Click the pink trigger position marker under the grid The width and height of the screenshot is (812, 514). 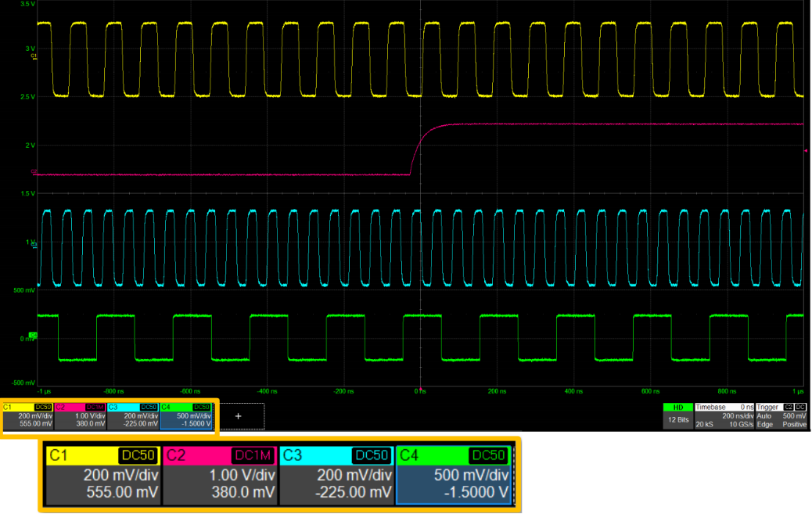pyautogui.click(x=421, y=389)
